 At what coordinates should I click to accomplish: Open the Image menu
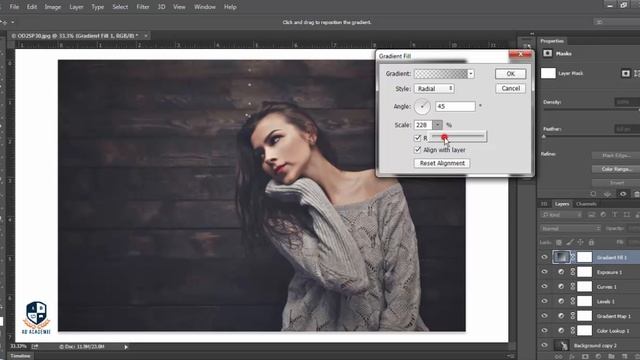(x=53, y=7)
